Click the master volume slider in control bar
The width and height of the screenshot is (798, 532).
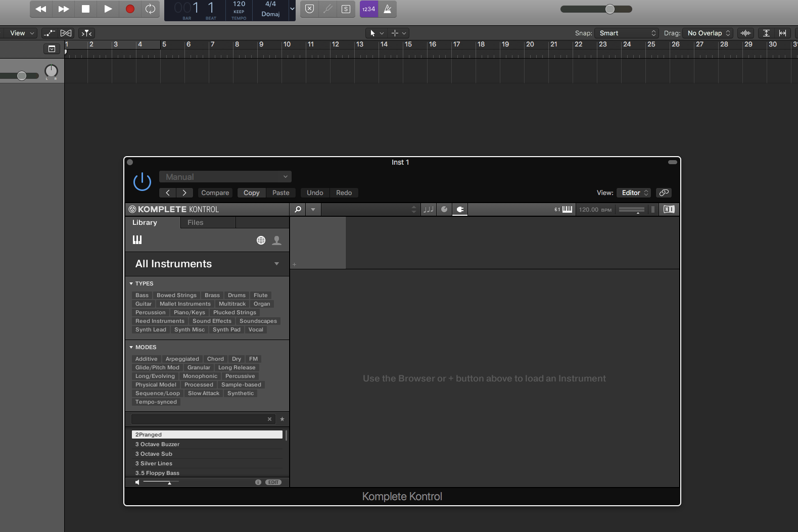pyautogui.click(x=596, y=9)
